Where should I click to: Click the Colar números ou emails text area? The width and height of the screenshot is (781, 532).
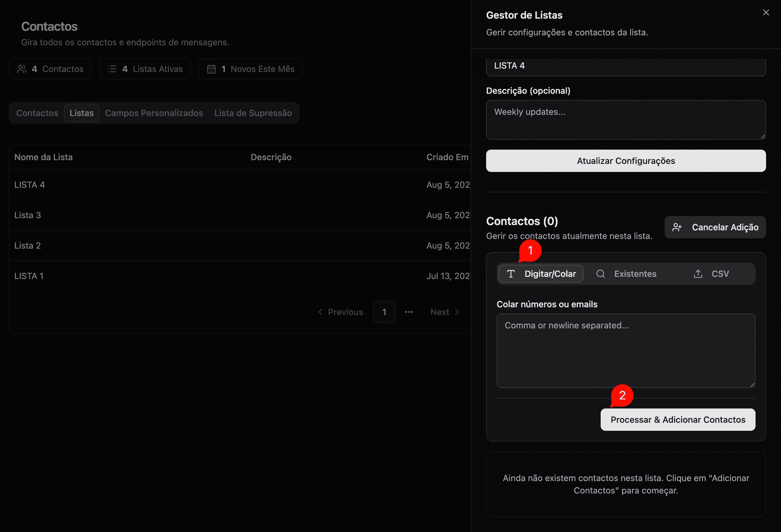click(x=626, y=350)
